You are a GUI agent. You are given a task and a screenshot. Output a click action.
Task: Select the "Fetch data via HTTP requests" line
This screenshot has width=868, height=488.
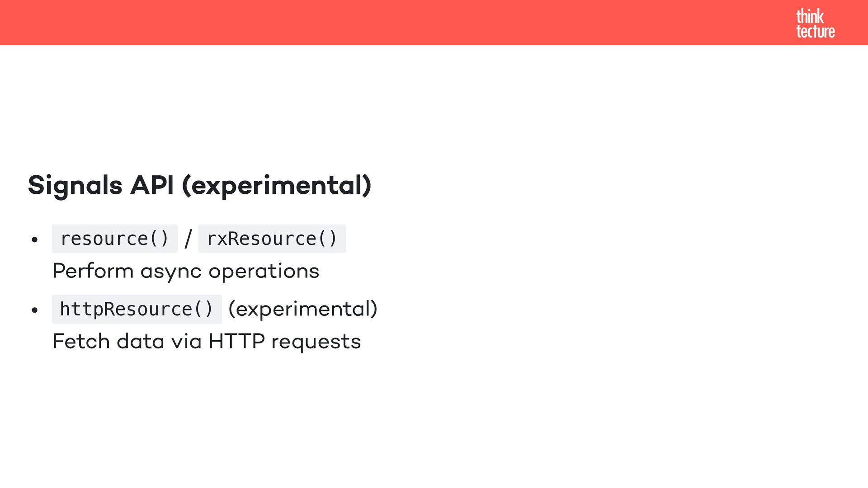(207, 342)
